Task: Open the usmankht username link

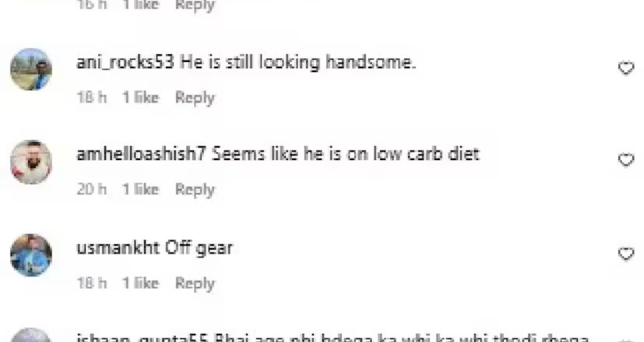Action: [118, 248]
